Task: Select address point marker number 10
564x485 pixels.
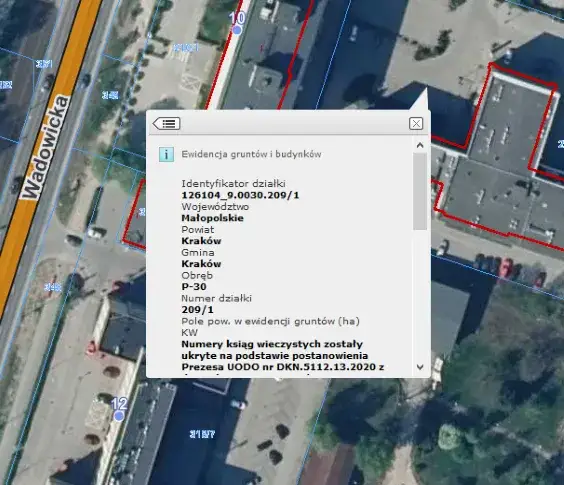Action: point(237,30)
